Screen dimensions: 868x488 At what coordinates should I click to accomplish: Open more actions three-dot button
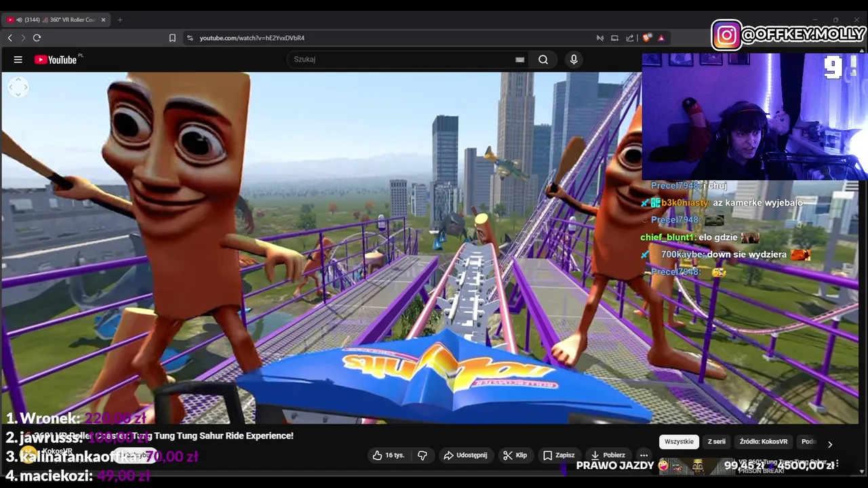pos(644,455)
